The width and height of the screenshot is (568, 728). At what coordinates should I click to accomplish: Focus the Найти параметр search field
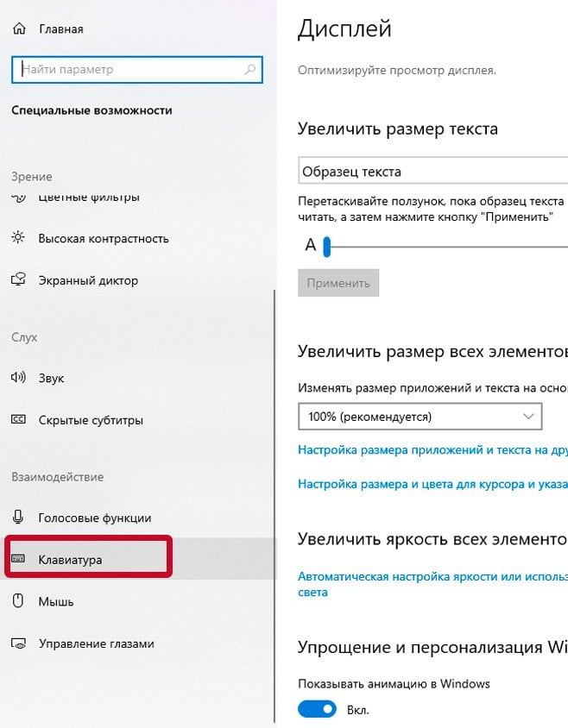tap(137, 70)
